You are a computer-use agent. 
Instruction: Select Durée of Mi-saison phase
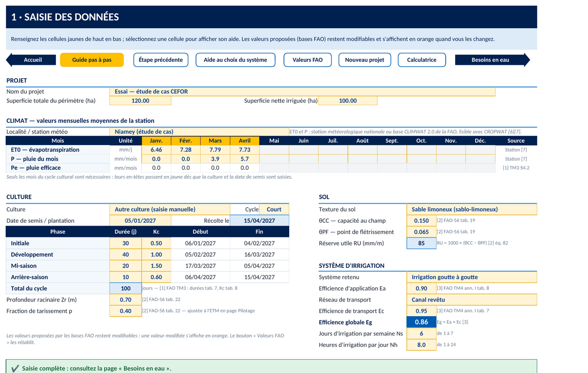click(x=126, y=266)
